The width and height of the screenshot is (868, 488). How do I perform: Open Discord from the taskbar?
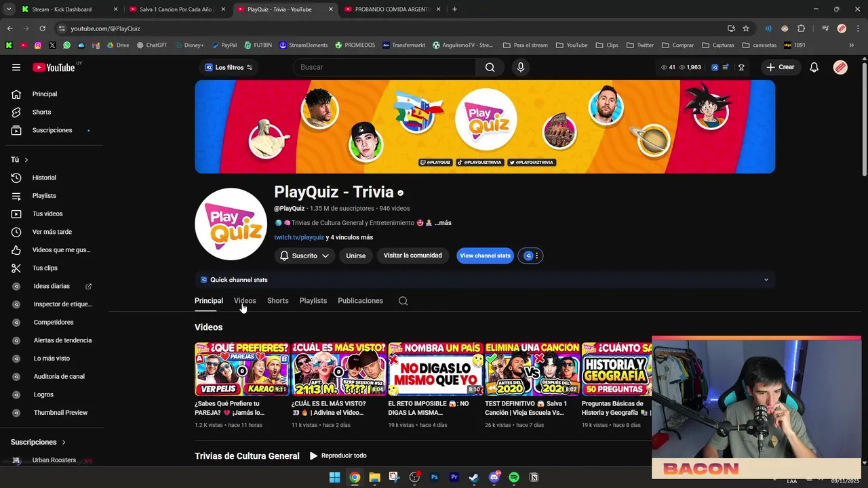click(x=494, y=477)
